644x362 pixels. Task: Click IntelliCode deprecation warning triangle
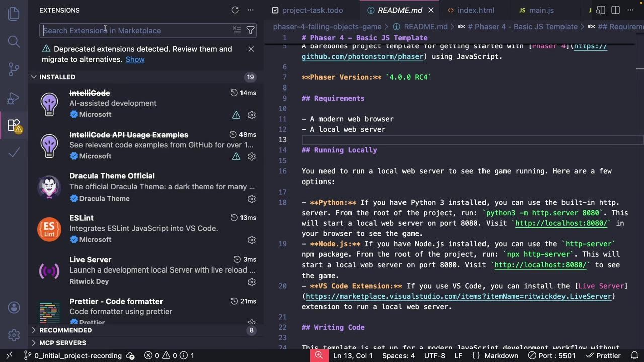coord(236,115)
